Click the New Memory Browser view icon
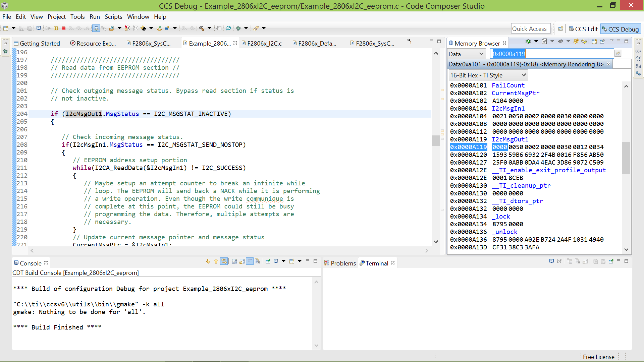Image resolution: width=644 pixels, height=362 pixels. click(594, 42)
